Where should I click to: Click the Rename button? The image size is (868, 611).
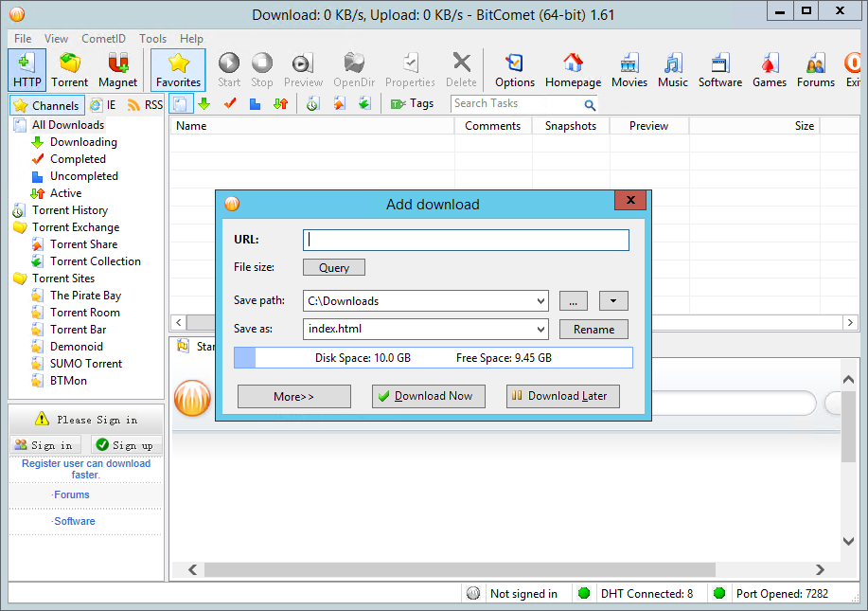coord(593,330)
